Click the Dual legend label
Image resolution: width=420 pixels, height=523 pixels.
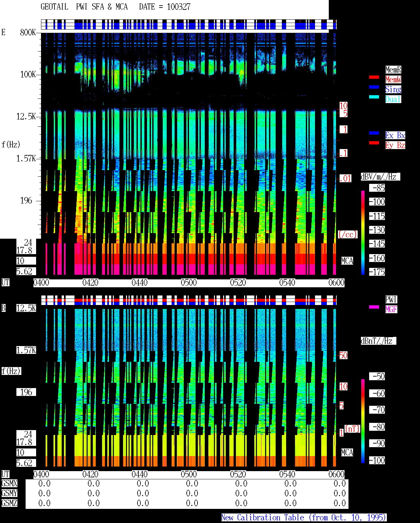point(393,99)
